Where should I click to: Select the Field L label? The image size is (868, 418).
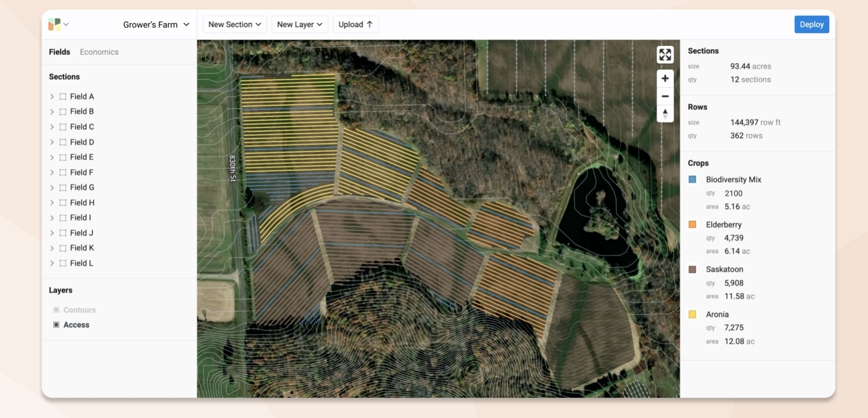point(81,264)
